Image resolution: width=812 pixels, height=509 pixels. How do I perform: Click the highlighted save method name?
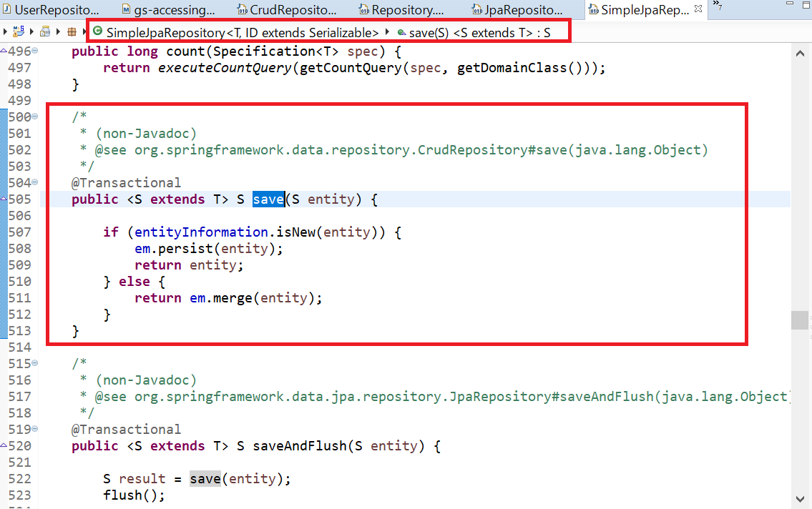268,199
